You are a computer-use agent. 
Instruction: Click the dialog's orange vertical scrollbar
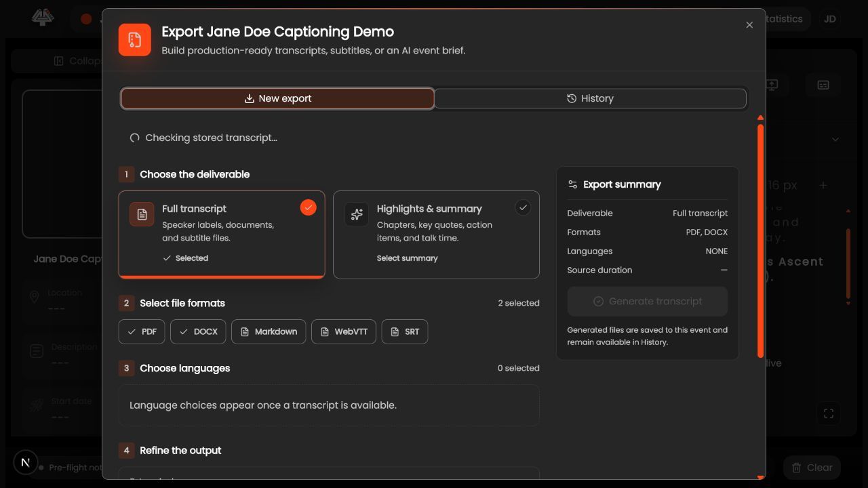[760, 241]
